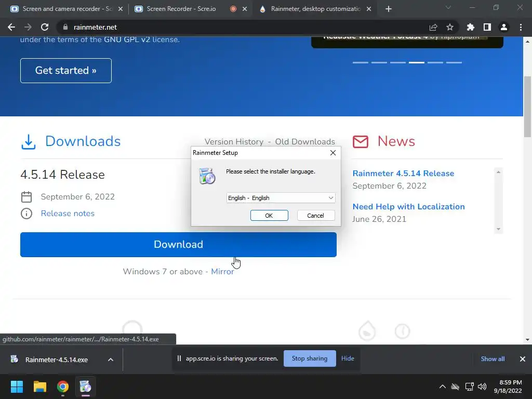Click Show all downloads

[493, 359]
